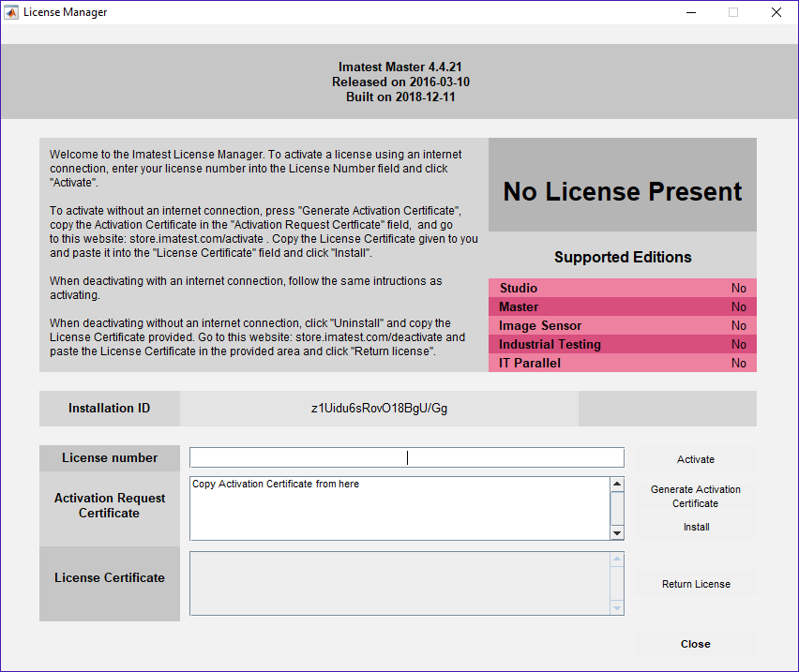Viewport: 799px width, 672px height.
Task: Click the Supported Editions heading
Action: (x=623, y=257)
